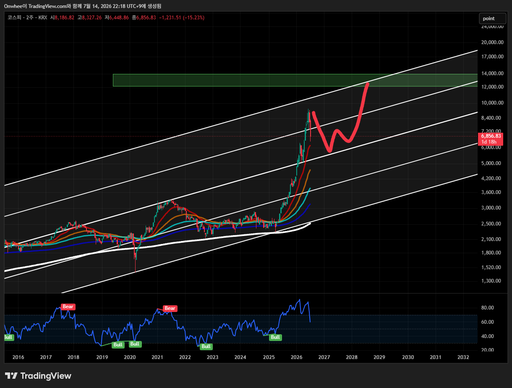
Task: Click the 3,600.00 price axis label
Action: coord(491,192)
